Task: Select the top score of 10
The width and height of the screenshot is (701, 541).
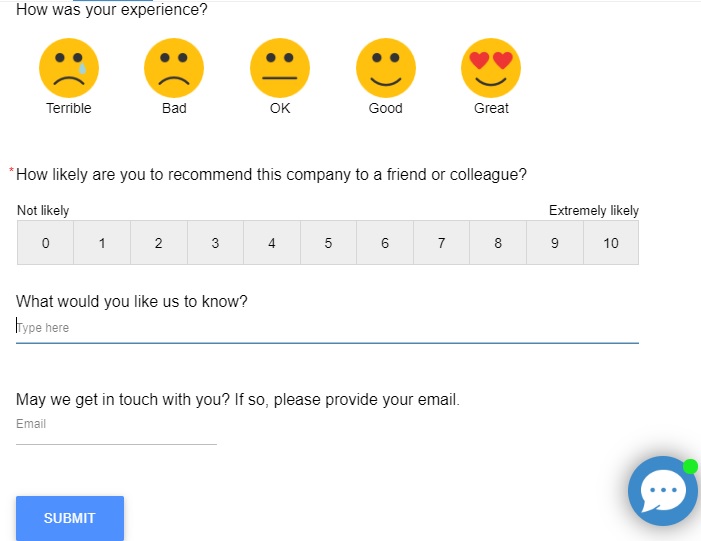Action: click(611, 243)
